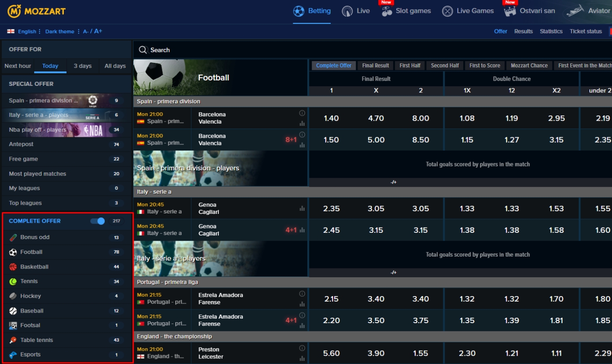Decrease font size with A-
This screenshot has height=364, width=612.
tap(86, 31)
